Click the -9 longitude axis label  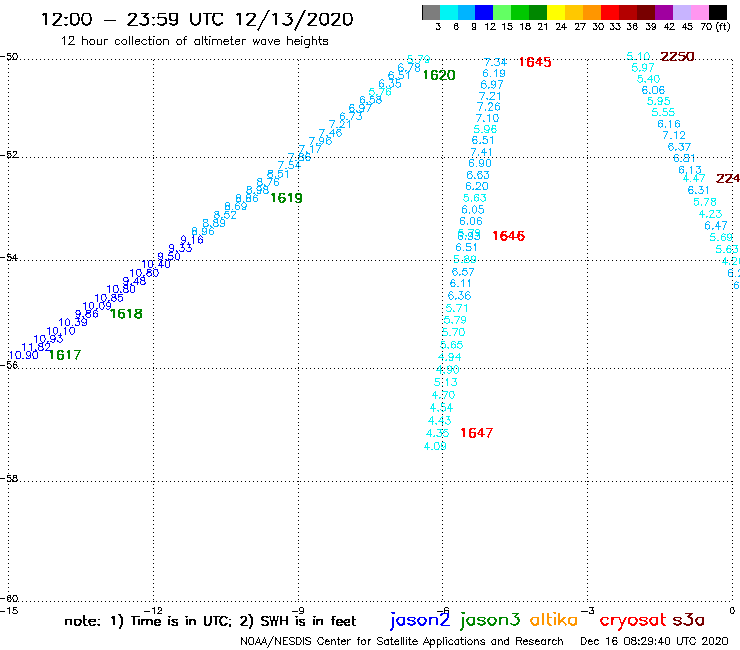pos(298,611)
